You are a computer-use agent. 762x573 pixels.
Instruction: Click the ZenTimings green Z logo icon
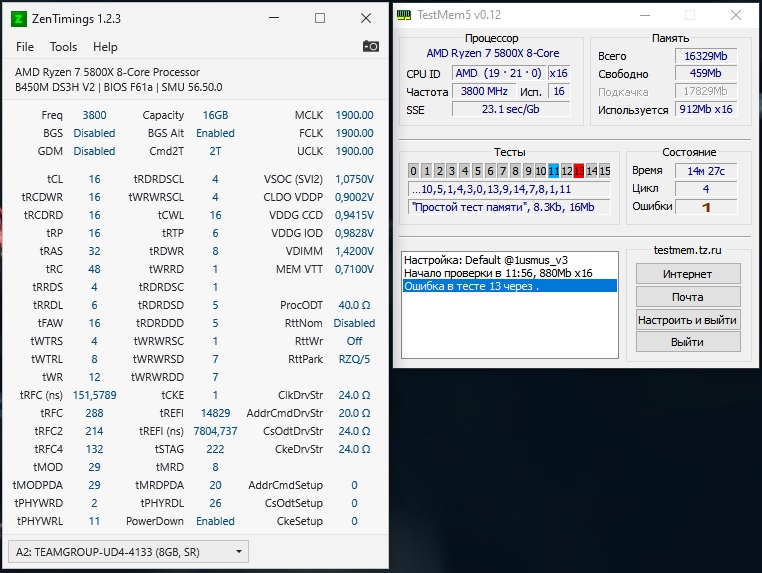click(x=18, y=19)
